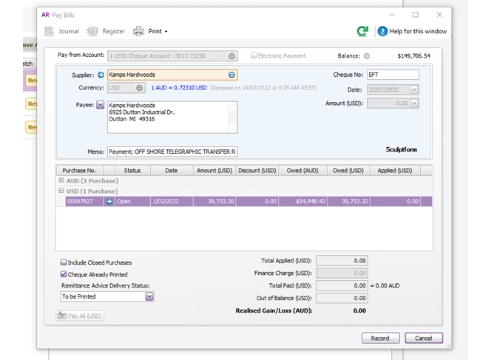Untick Cheque Already Printed checkbox
Image resolution: width=480 pixels, height=360 pixels.
(63, 274)
